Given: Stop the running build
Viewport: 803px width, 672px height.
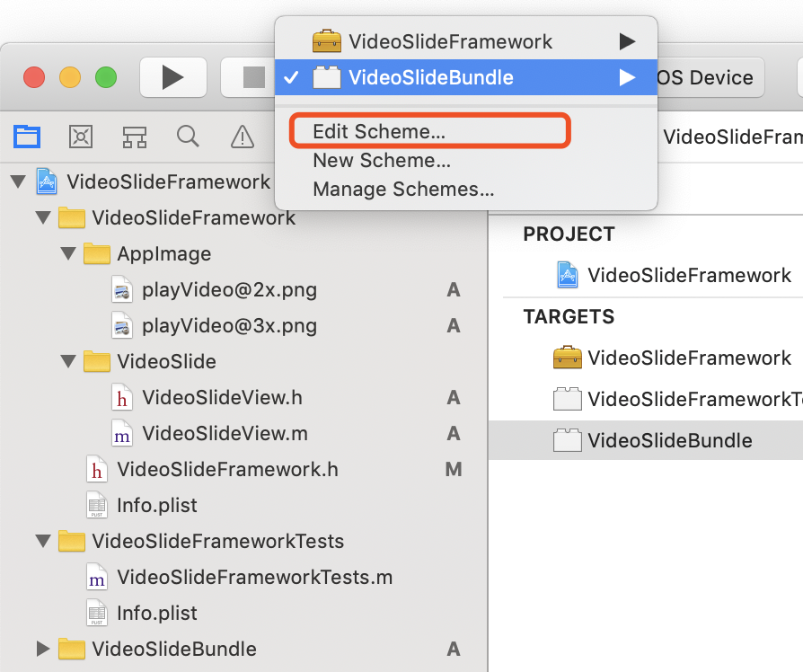Looking at the screenshot, I should (253, 77).
